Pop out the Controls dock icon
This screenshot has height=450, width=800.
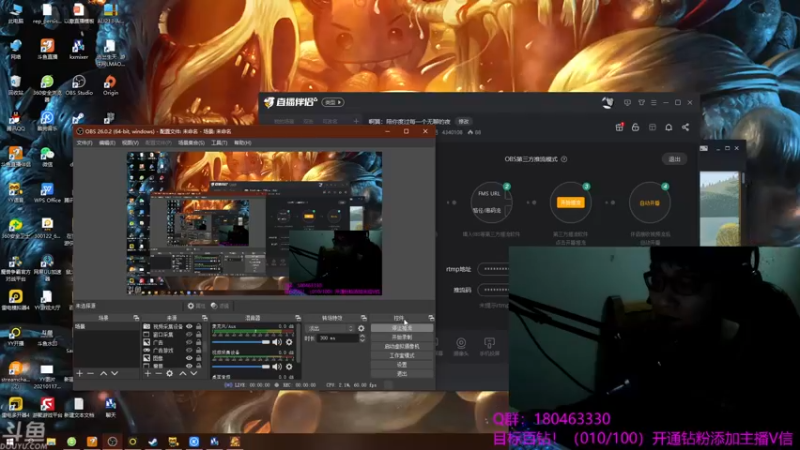tap(431, 318)
